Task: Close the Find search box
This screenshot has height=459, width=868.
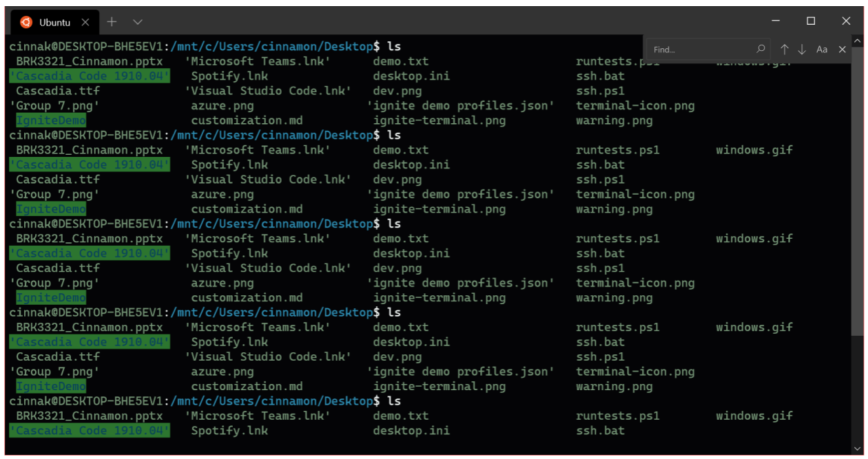Action: point(842,50)
